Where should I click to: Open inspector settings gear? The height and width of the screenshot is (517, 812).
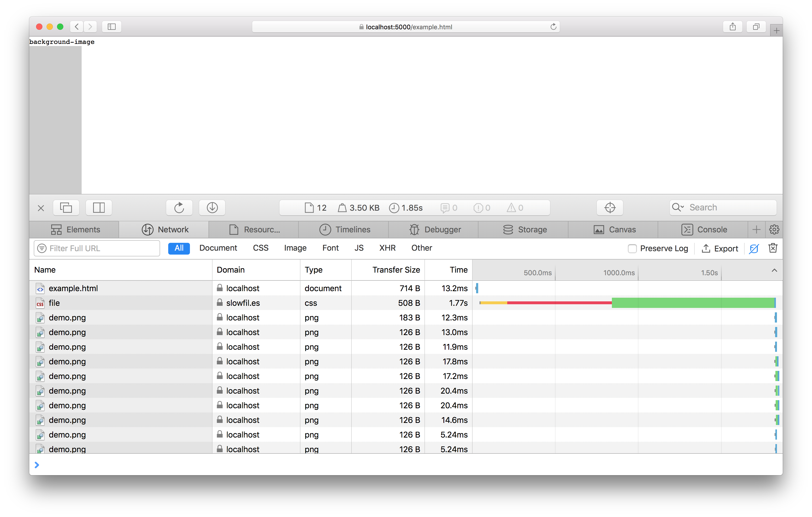[x=774, y=229]
